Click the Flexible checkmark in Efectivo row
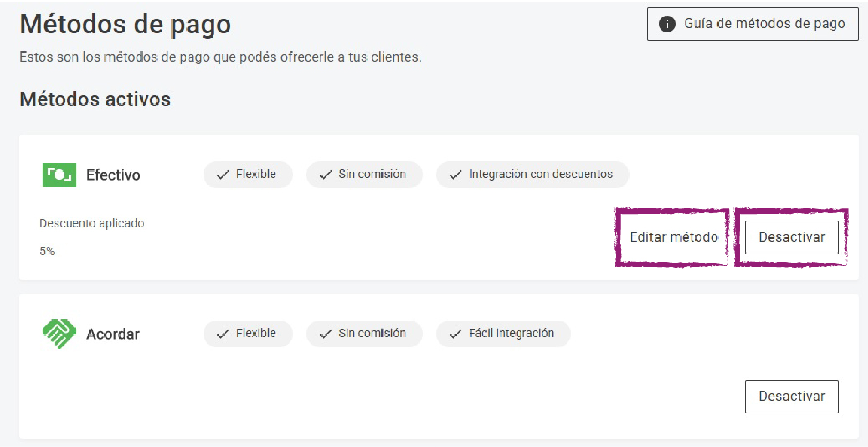 (223, 175)
